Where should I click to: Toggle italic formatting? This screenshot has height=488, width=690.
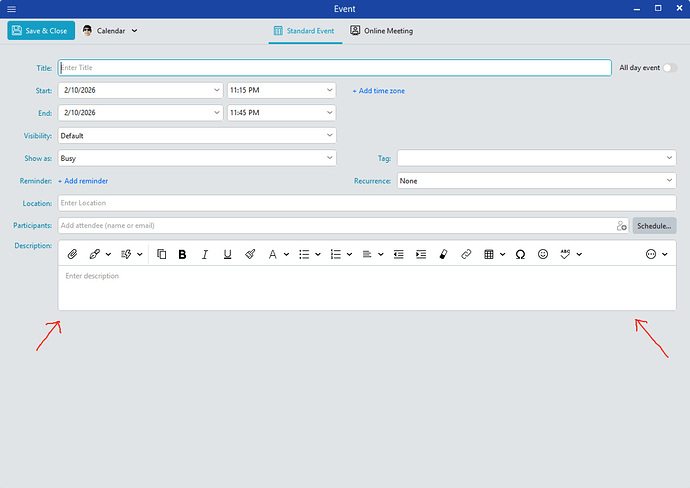point(205,254)
